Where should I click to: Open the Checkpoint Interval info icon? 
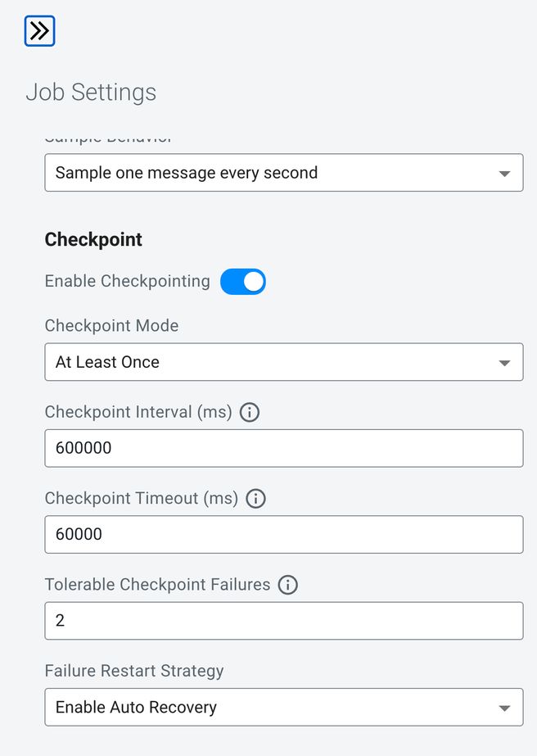pos(249,412)
